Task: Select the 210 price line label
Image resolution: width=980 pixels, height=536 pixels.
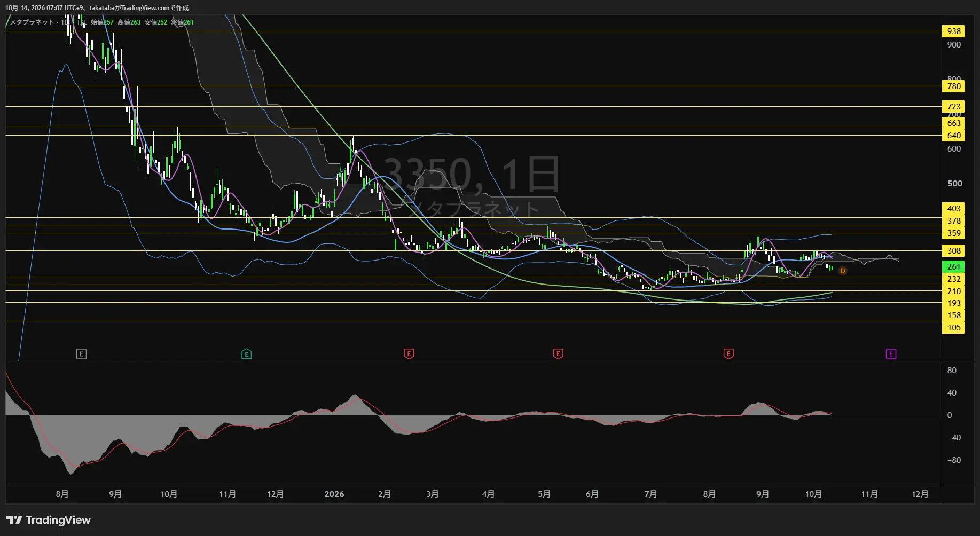Action: (953, 291)
